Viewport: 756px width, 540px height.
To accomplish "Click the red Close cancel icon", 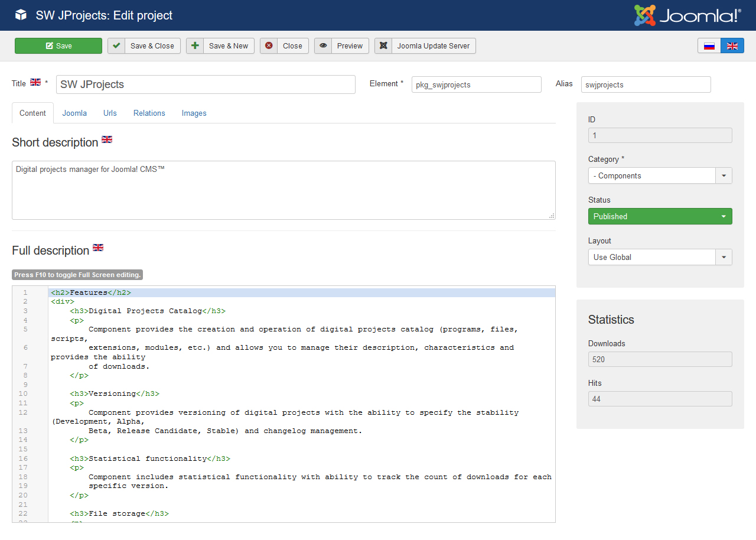I will 269,46.
